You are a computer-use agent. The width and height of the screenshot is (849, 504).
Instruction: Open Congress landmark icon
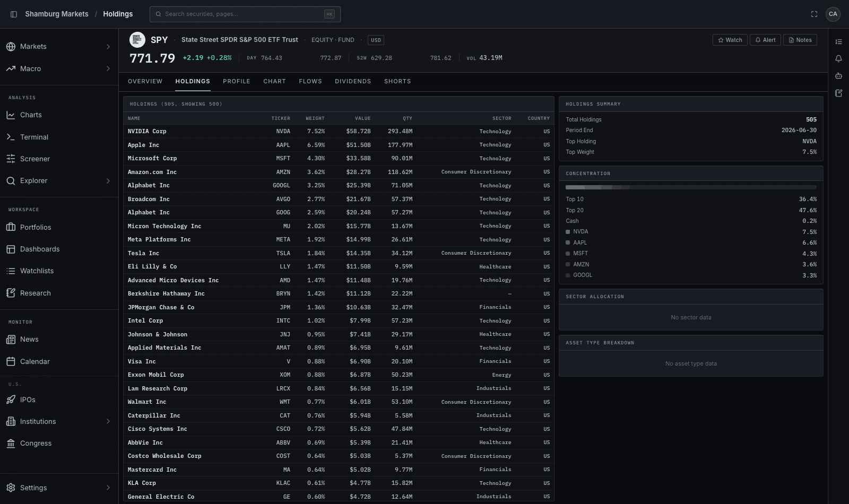pyautogui.click(x=11, y=444)
